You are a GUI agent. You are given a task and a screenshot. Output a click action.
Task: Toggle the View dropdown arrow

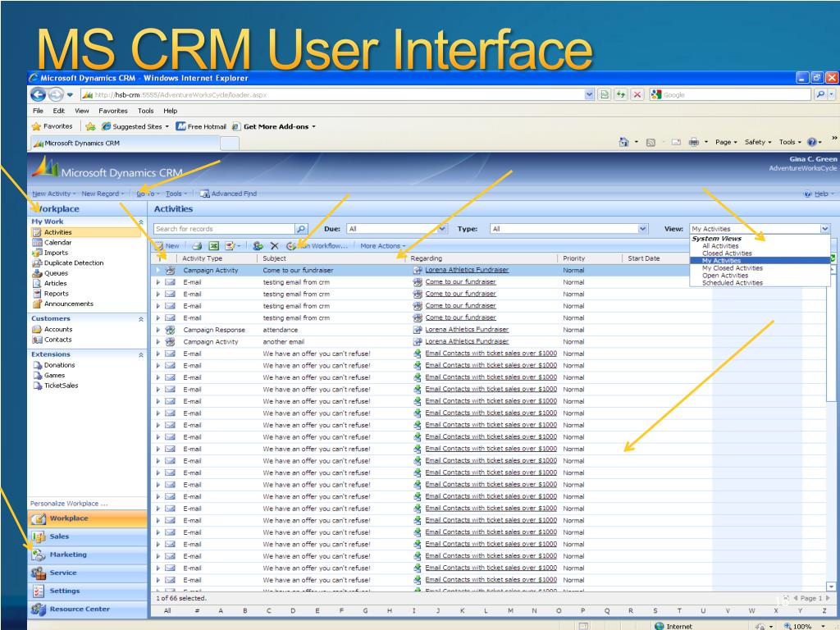click(825, 229)
